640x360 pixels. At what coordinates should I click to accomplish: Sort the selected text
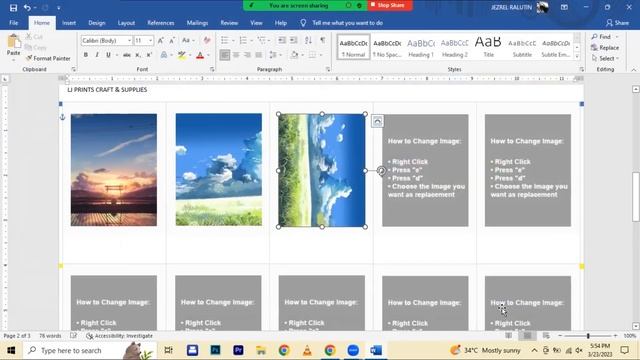point(308,40)
